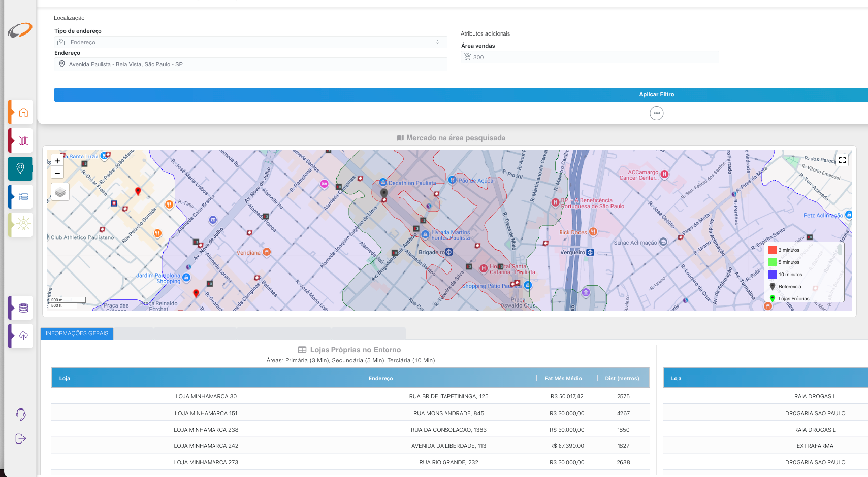
Task: Switch to INFORMAÇÕES GERAIS tab
Action: click(77, 333)
